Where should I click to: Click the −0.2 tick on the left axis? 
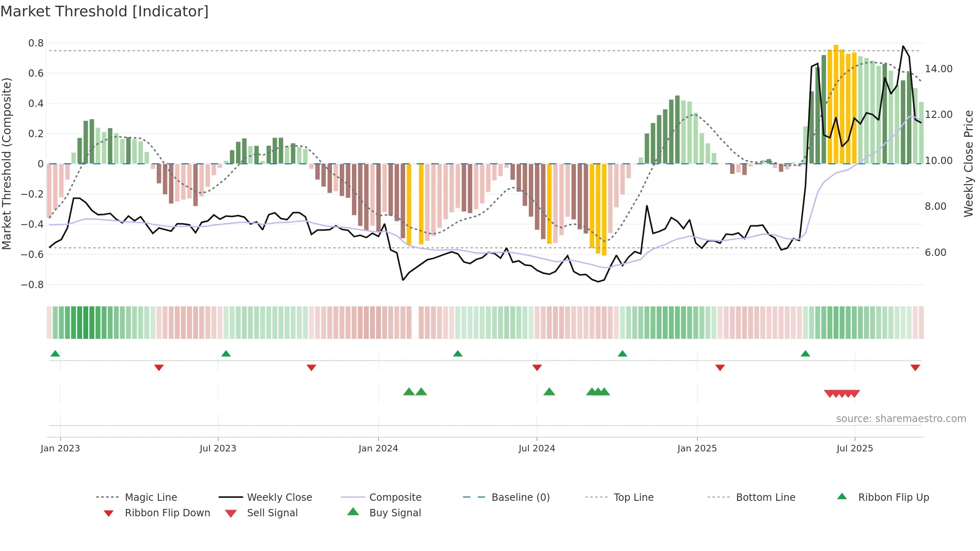32,194
